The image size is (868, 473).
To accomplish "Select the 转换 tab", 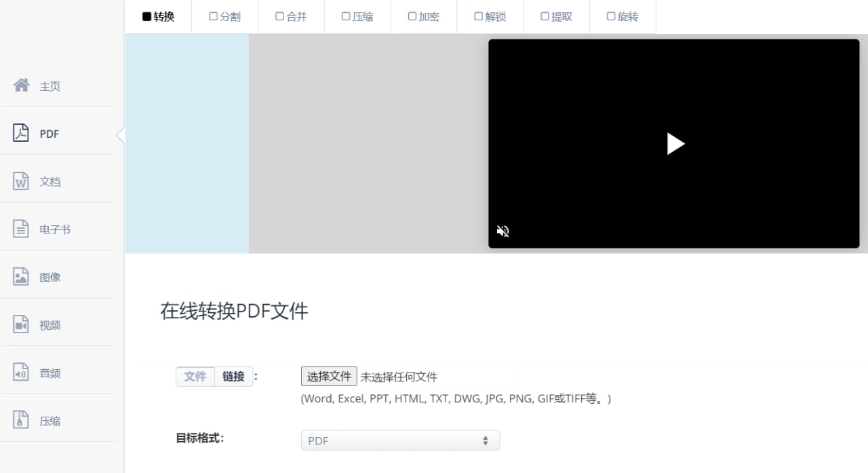I will click(158, 16).
